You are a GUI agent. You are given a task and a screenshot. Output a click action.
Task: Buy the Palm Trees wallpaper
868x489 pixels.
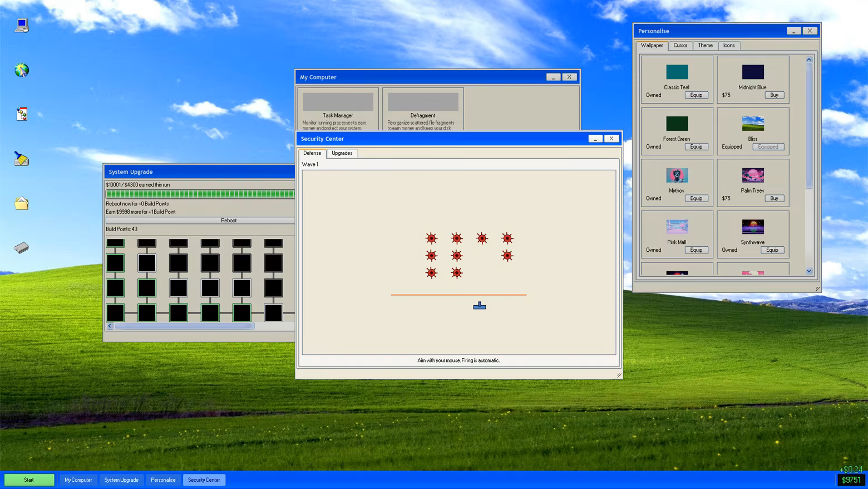(774, 198)
